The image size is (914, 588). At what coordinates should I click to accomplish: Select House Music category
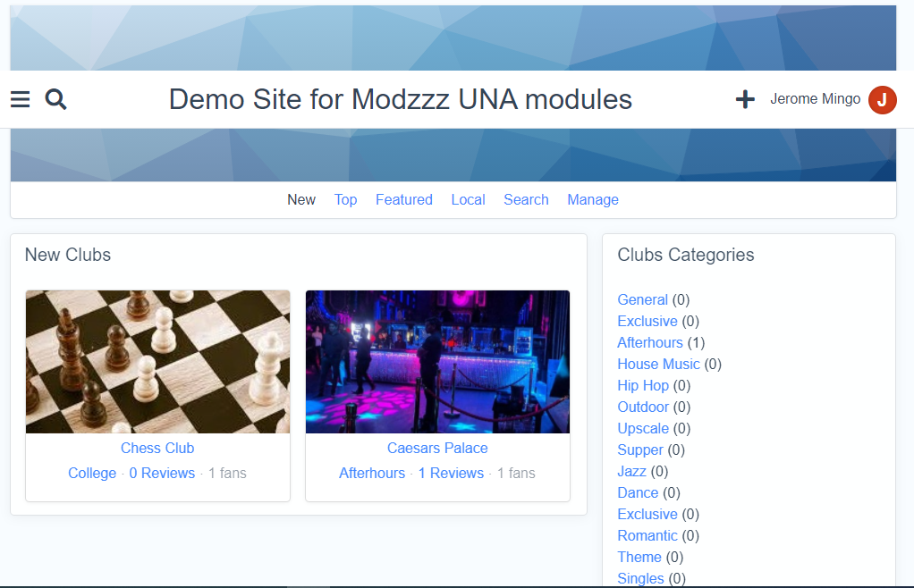(658, 364)
